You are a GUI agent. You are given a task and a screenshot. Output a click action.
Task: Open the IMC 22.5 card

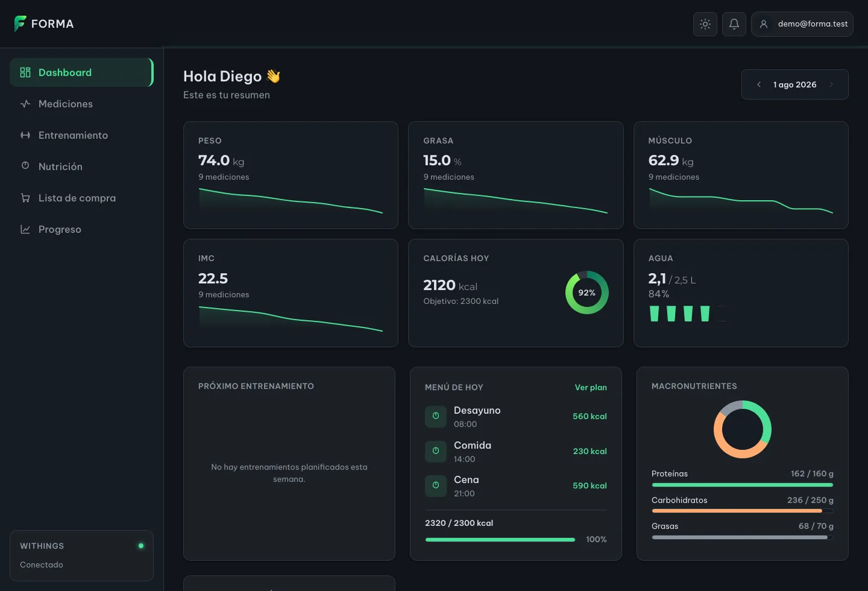[x=291, y=293]
